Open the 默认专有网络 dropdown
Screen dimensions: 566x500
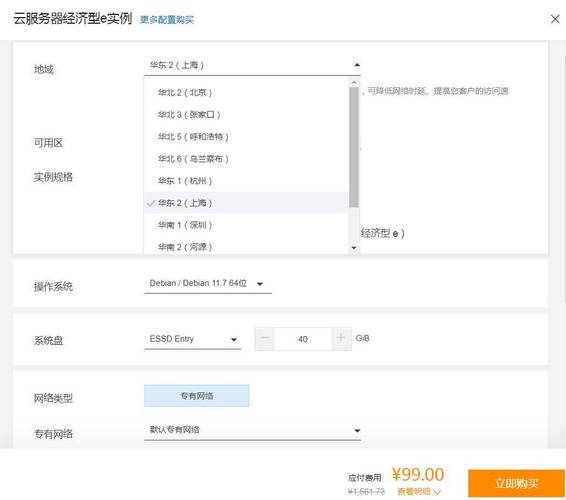pos(252,430)
